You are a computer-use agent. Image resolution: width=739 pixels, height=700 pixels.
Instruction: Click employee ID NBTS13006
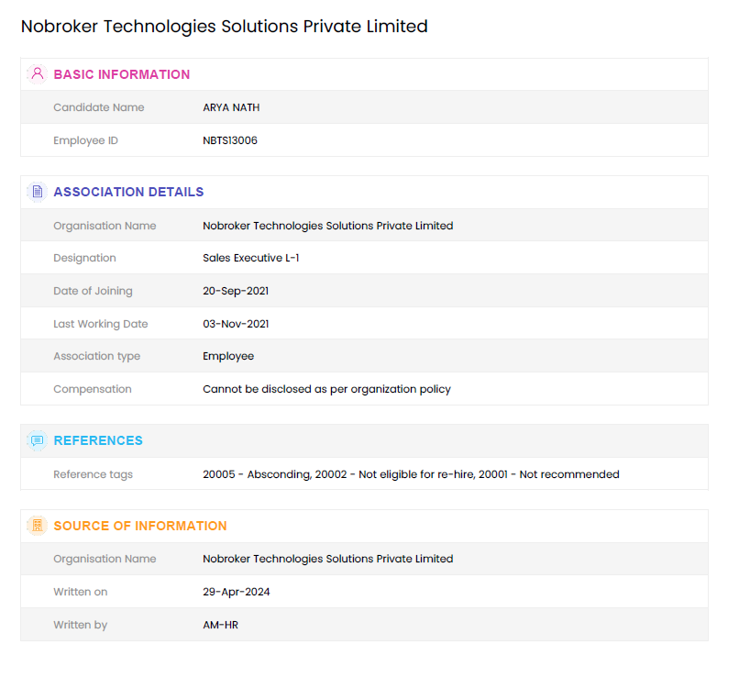pyautogui.click(x=230, y=140)
